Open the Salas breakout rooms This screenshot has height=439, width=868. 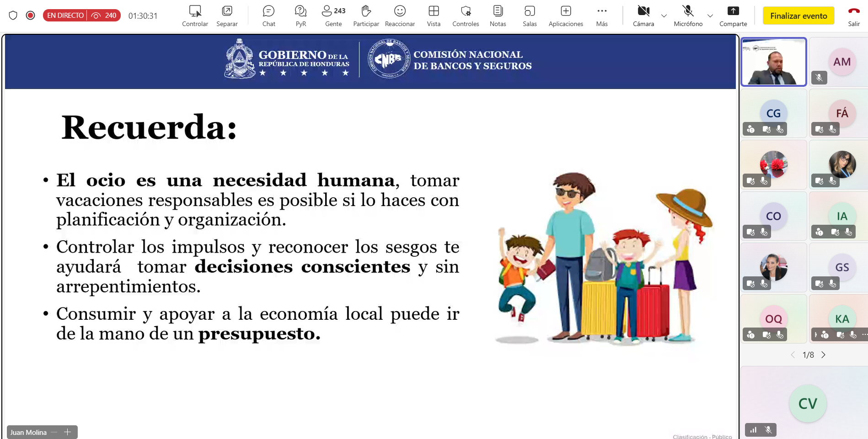tap(530, 16)
